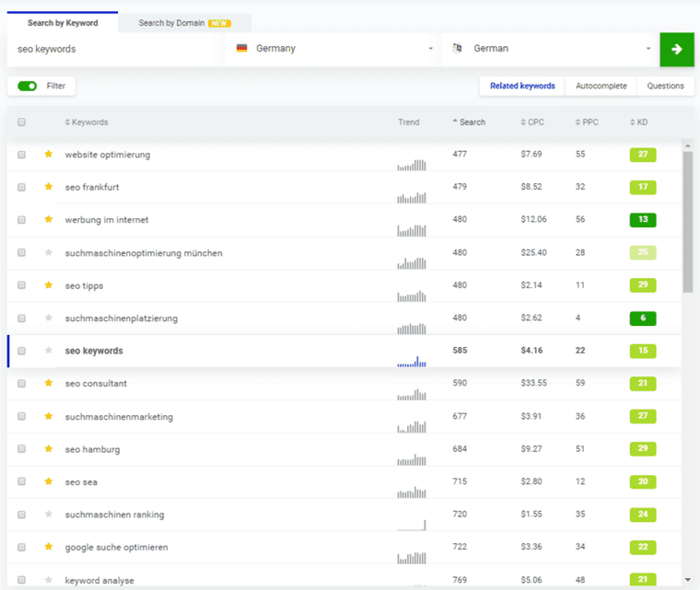View trend chart for seo consultant
700x590 pixels.
[412, 394]
